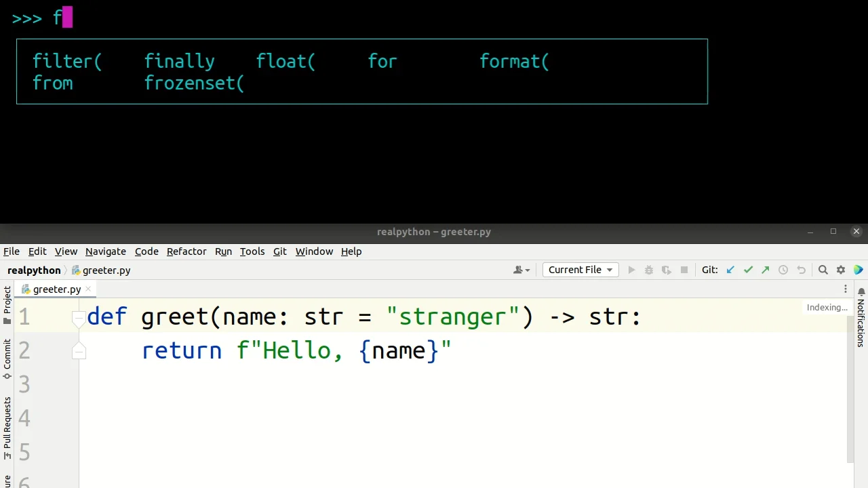Click the Git Show History clock icon

click(783, 270)
